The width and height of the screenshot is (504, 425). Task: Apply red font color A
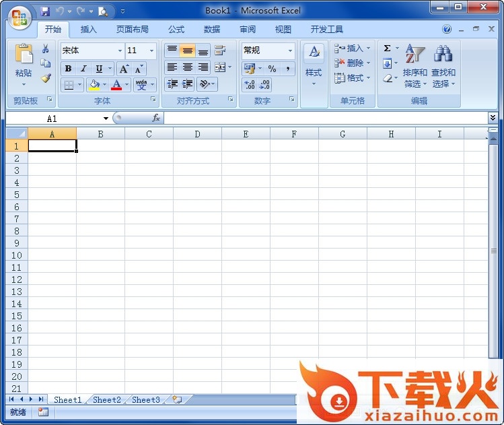[116, 85]
